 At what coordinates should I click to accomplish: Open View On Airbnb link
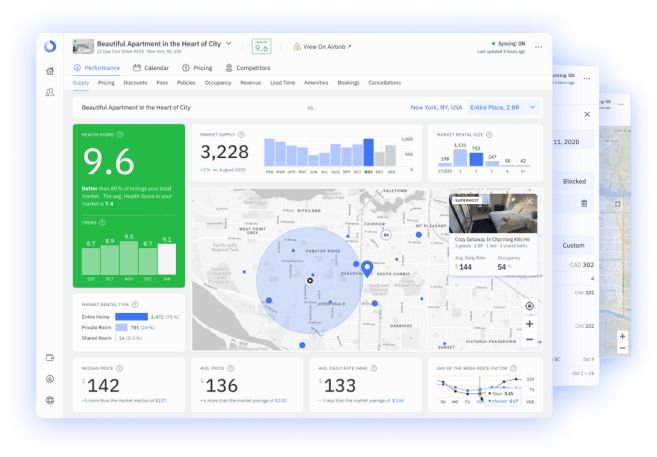click(x=322, y=46)
